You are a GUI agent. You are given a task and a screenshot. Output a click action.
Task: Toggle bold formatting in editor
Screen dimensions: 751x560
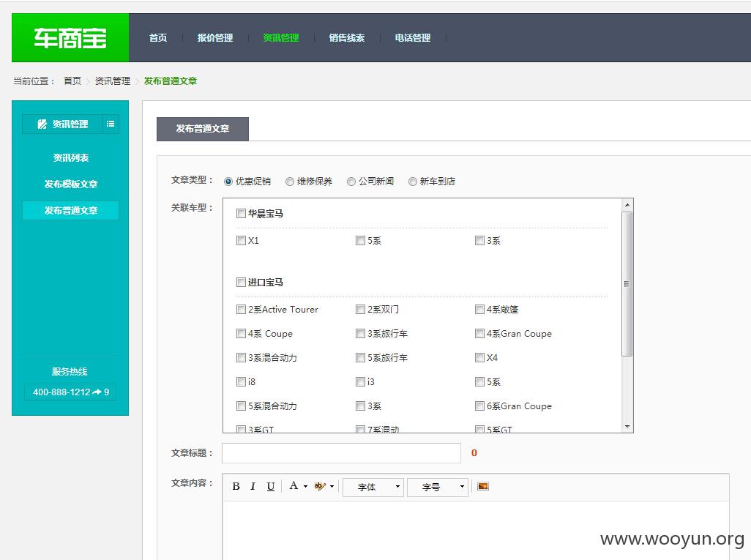[x=236, y=486]
